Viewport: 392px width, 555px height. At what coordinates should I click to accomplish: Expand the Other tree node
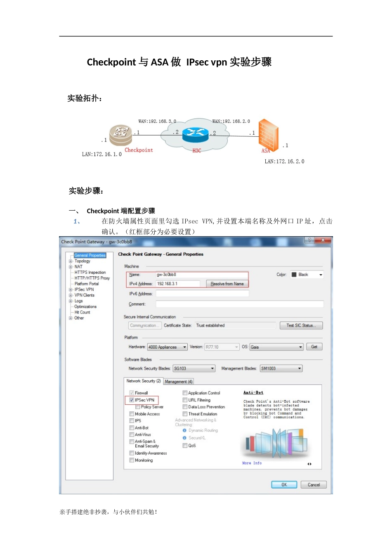click(71, 318)
